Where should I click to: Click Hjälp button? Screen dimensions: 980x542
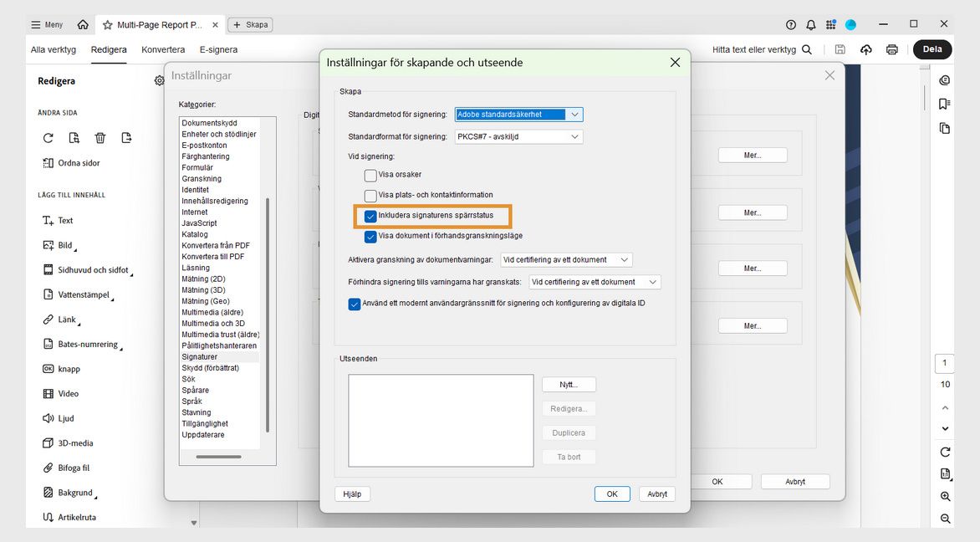[353, 493]
